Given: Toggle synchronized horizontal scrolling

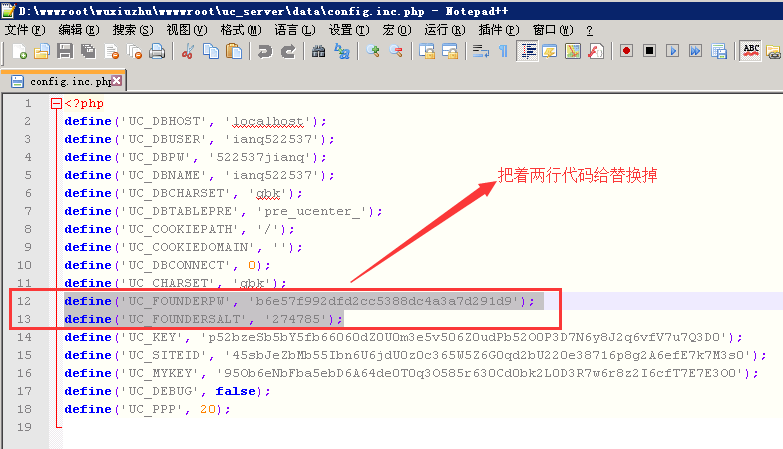Looking at the screenshot, I should click(450, 51).
